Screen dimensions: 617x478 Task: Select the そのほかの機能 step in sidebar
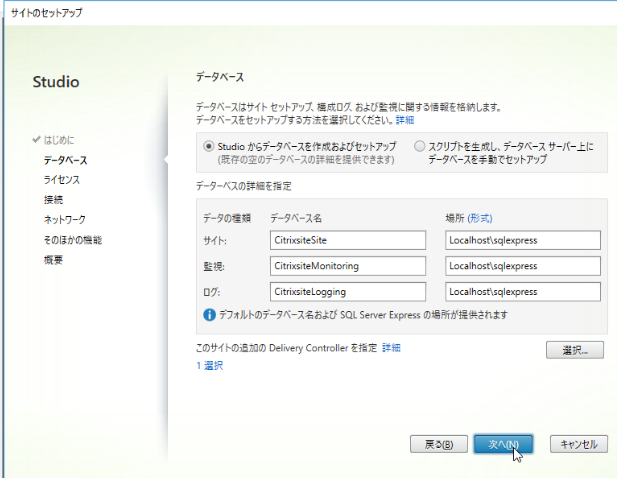pos(73,240)
